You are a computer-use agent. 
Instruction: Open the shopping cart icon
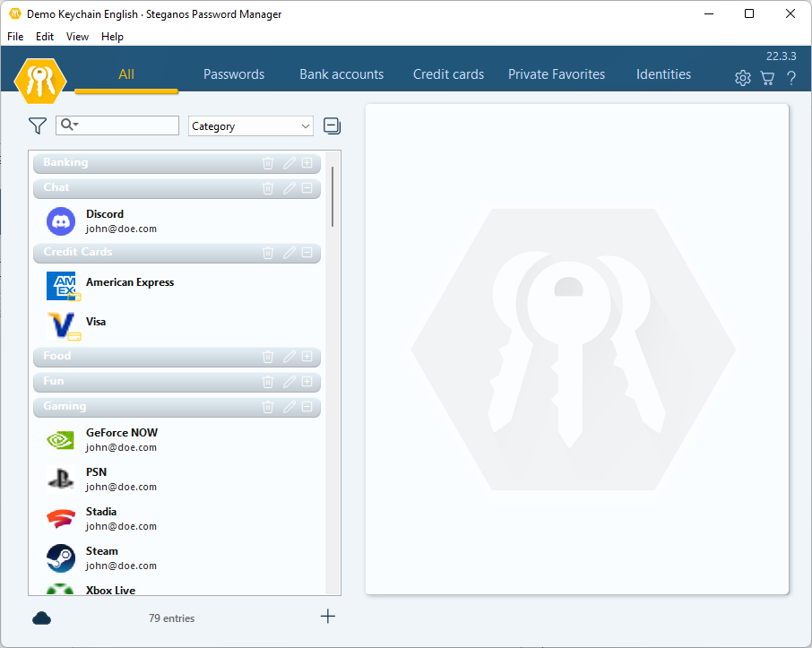click(x=767, y=78)
